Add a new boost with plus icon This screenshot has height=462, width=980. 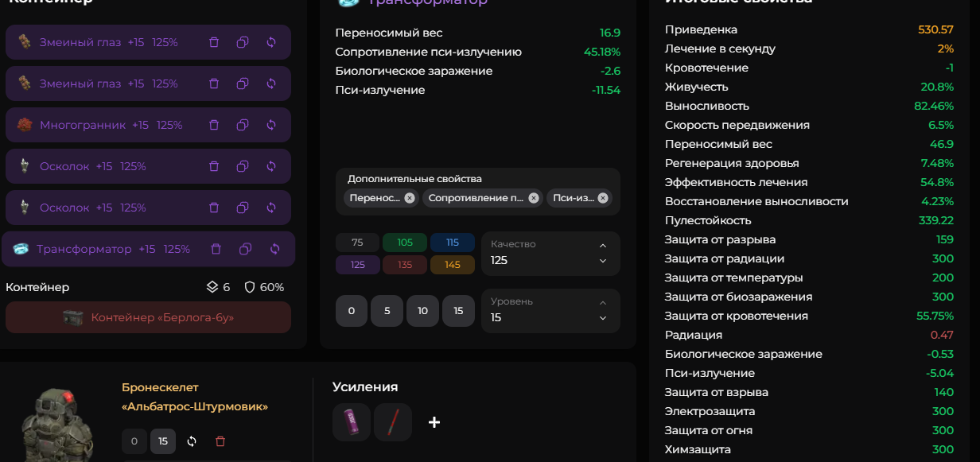pos(434,422)
